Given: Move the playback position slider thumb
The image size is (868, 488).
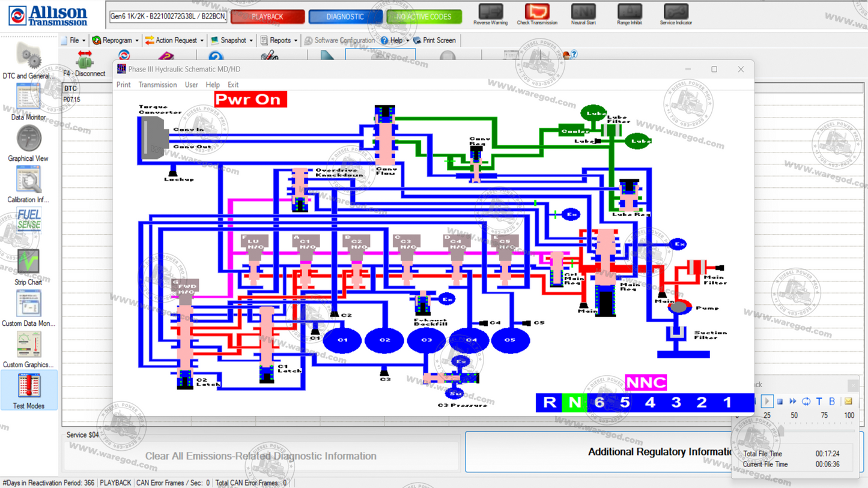Looking at the screenshot, I should tap(780, 430).
